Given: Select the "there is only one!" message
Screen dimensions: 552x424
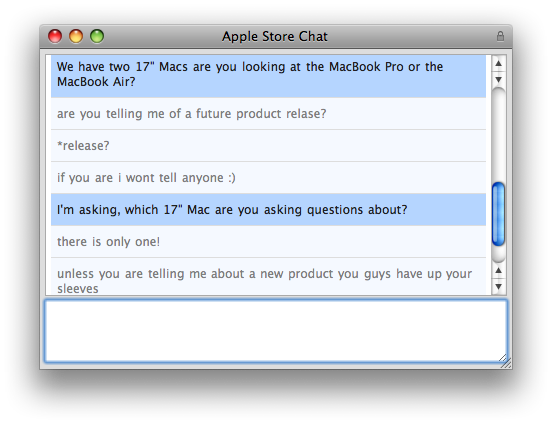Looking at the screenshot, I should coord(268,242).
